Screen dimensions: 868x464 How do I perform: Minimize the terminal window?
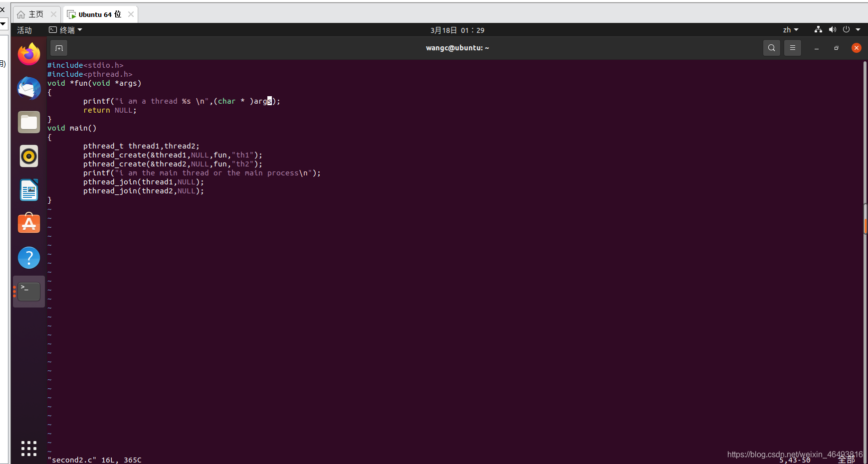(817, 48)
